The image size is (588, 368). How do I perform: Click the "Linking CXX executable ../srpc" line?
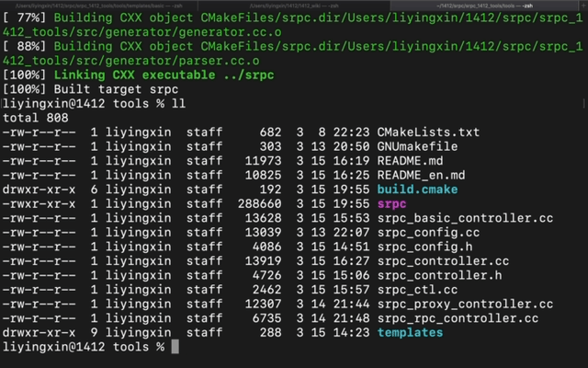(164, 75)
